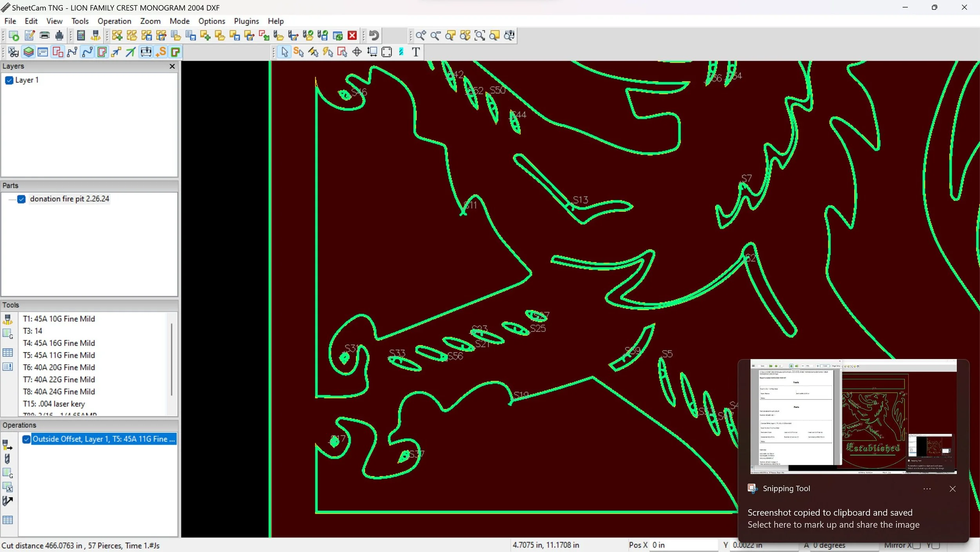
Task: Click the Zoom in magnifier icon
Action: point(421,36)
